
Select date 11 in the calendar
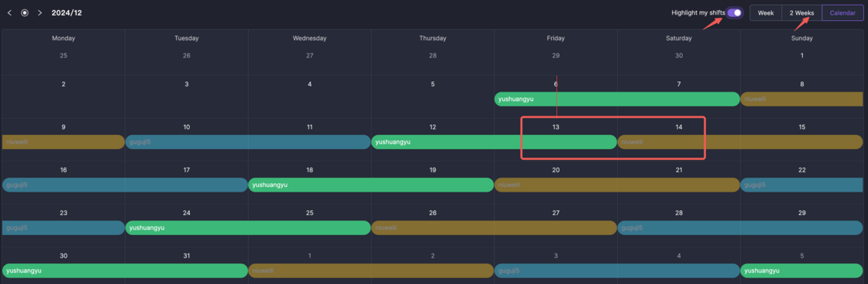pos(309,127)
